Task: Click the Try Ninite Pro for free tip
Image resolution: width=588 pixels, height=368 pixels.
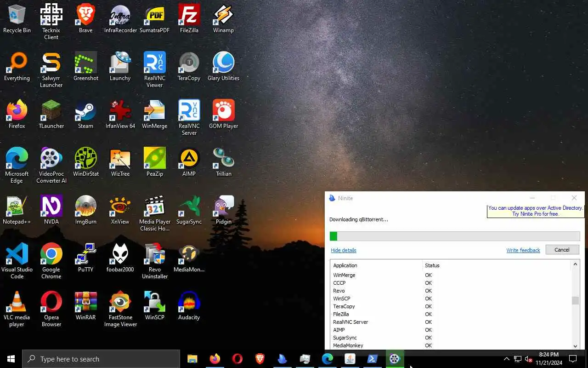Action: coord(535,211)
